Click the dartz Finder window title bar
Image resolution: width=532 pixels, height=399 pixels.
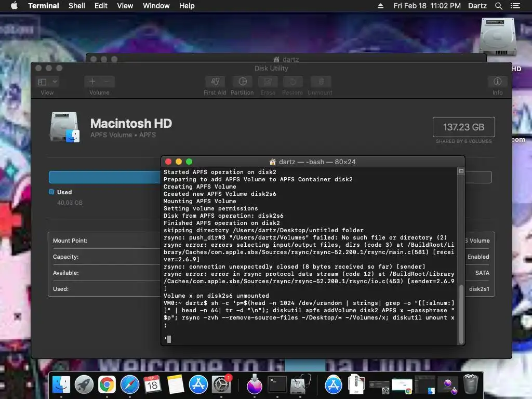coord(286,59)
